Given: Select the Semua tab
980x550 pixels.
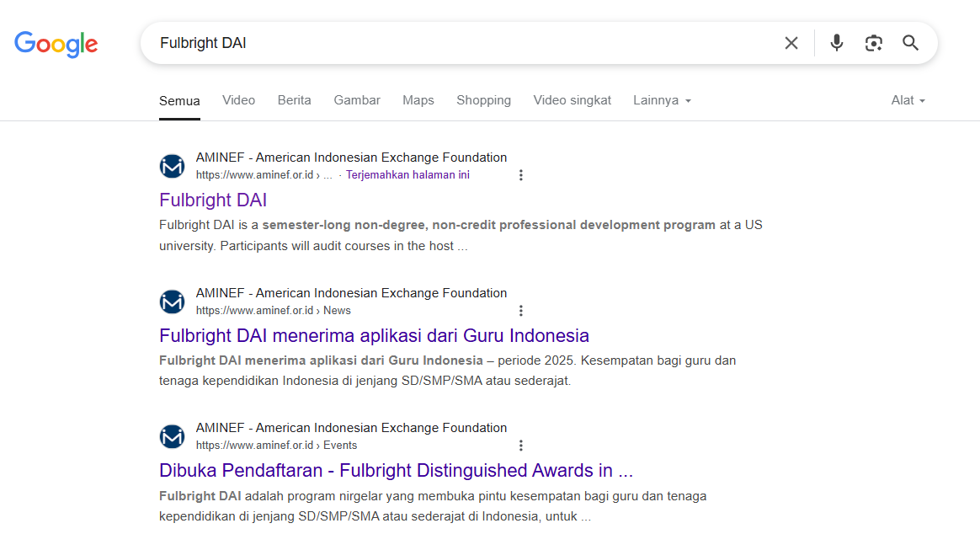Looking at the screenshot, I should [179, 101].
